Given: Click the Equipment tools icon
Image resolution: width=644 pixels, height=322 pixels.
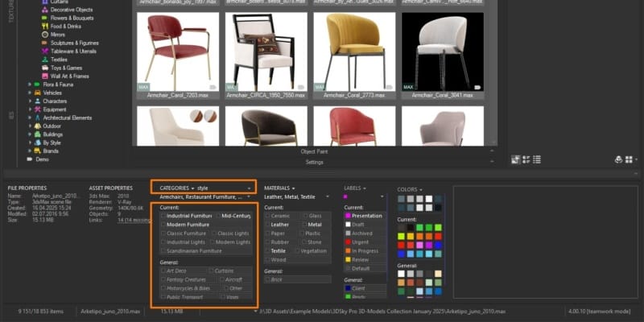Looking at the screenshot, I should point(37,109).
